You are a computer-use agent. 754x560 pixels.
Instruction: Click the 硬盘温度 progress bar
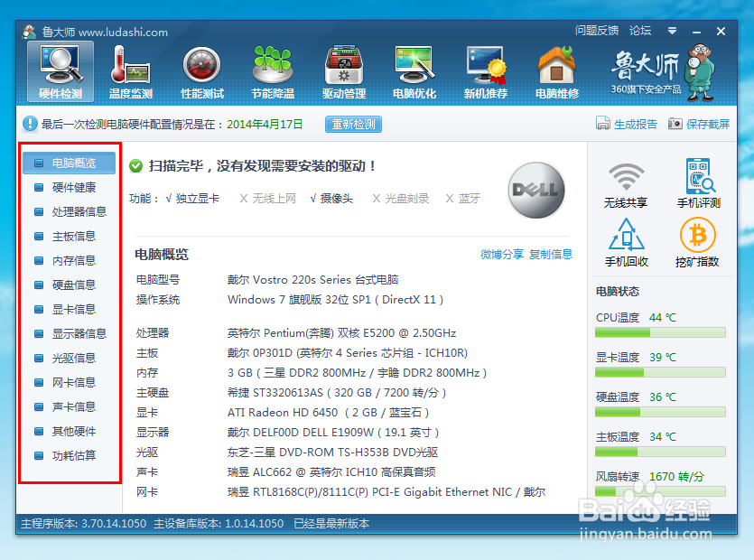pyautogui.click(x=660, y=412)
